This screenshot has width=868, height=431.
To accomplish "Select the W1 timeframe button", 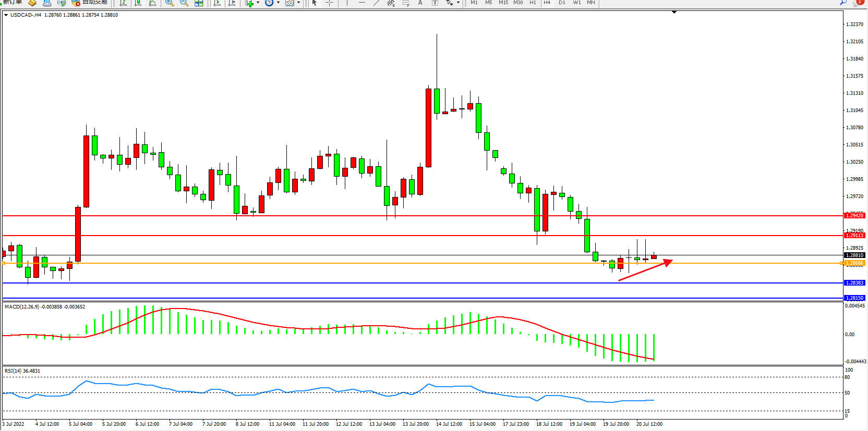I will [576, 3].
